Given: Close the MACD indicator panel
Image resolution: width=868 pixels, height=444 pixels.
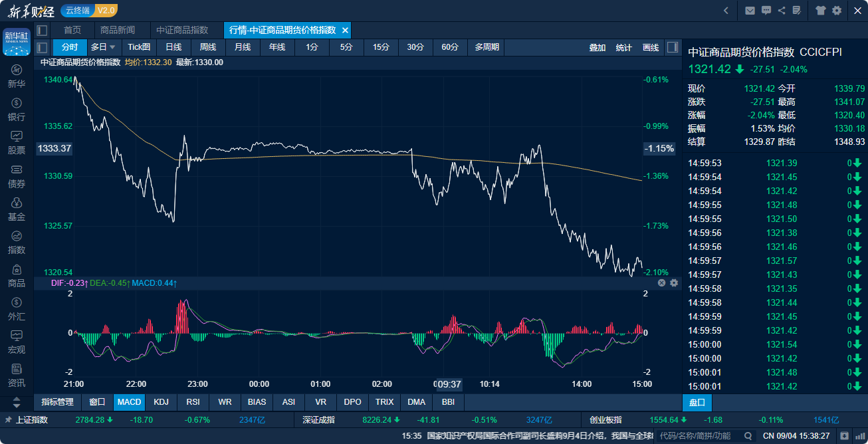Looking at the screenshot, I should click(662, 283).
